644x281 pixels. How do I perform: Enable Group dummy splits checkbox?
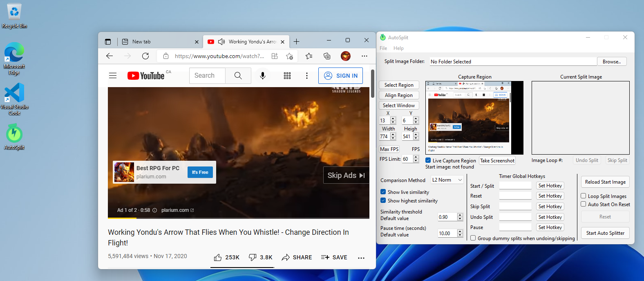[473, 238]
